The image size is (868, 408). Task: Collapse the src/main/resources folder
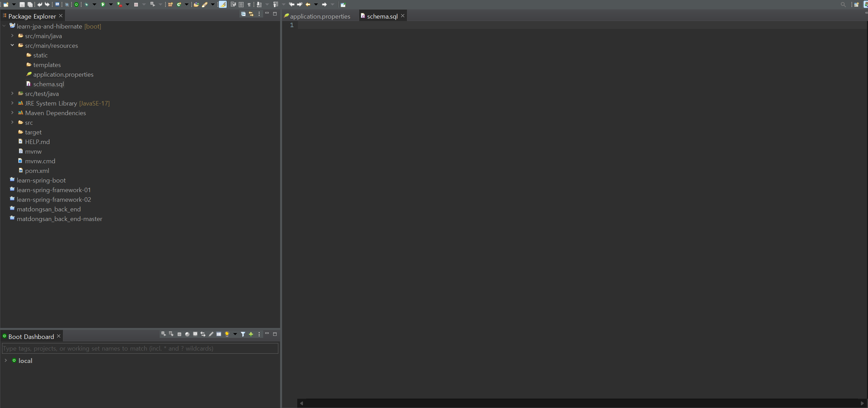[12, 45]
